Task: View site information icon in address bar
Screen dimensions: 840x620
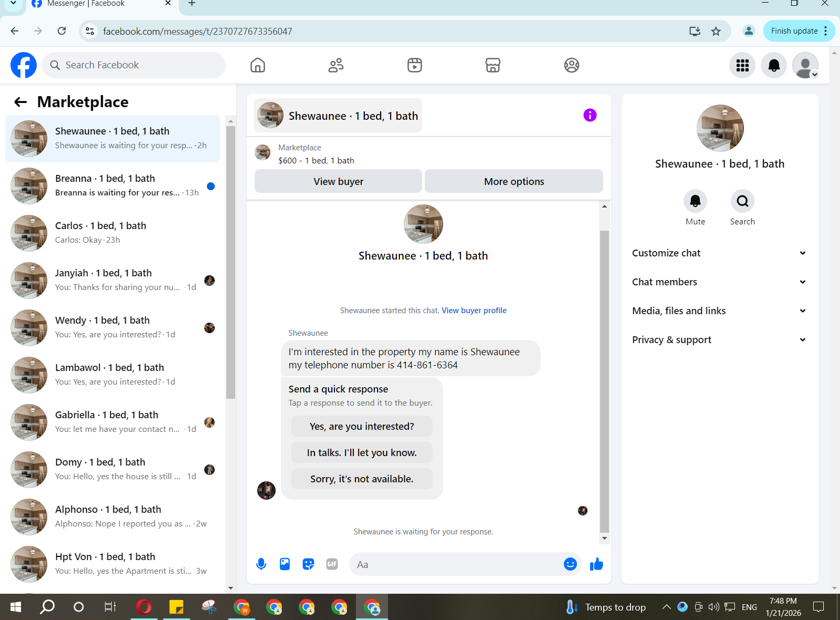Action: (90, 31)
